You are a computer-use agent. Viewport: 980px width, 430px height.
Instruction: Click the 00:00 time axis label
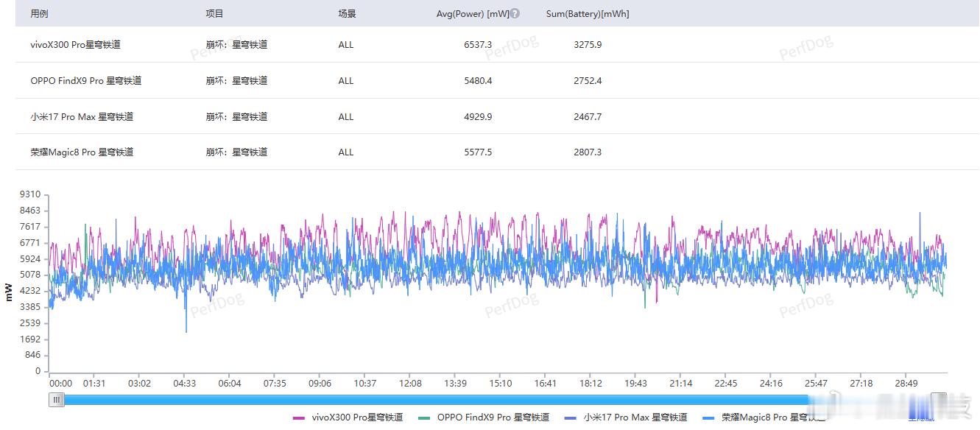(x=61, y=384)
